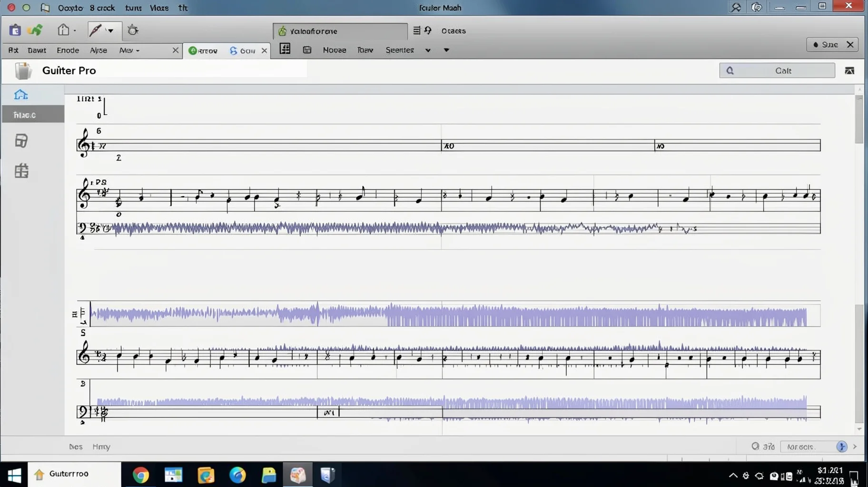Open the dropdown arrow beside the pen tool
The height and width of the screenshot is (487, 868).
(111, 31)
